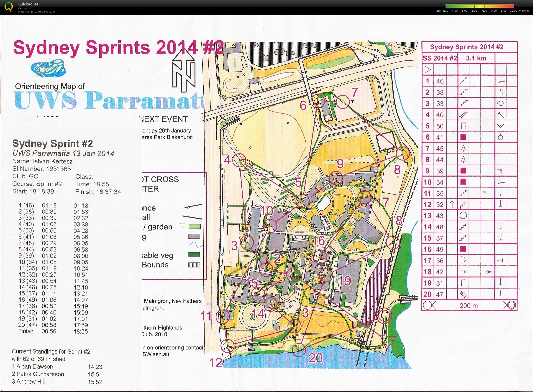The width and height of the screenshot is (533, 392).
Task: Click the 'Sydney Sprint #2' results heading
Action: coord(53,143)
